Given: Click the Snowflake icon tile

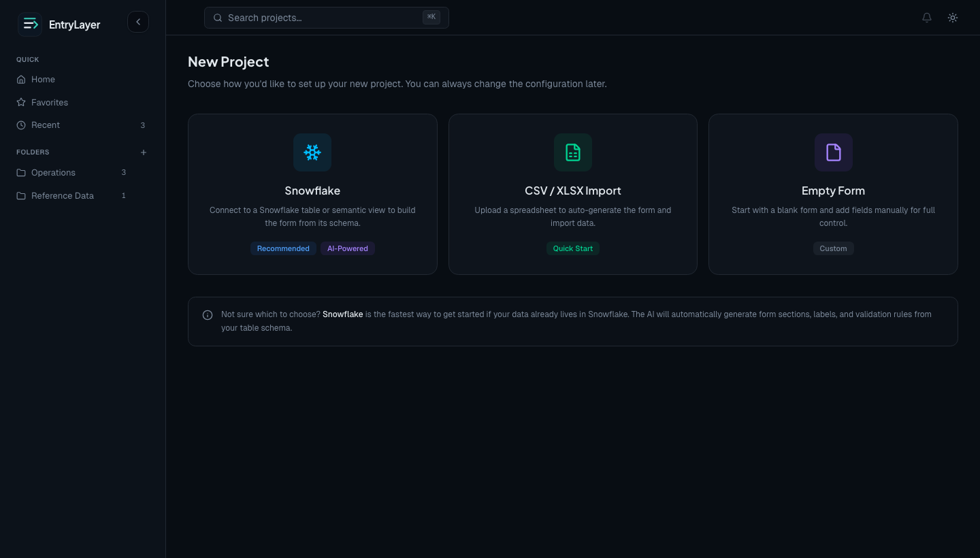Looking at the screenshot, I should click(x=312, y=152).
